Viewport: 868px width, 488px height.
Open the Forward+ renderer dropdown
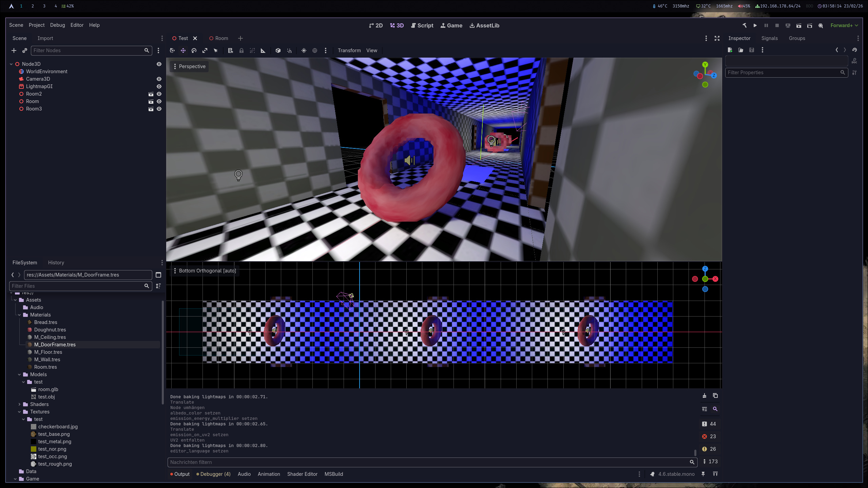click(x=843, y=25)
